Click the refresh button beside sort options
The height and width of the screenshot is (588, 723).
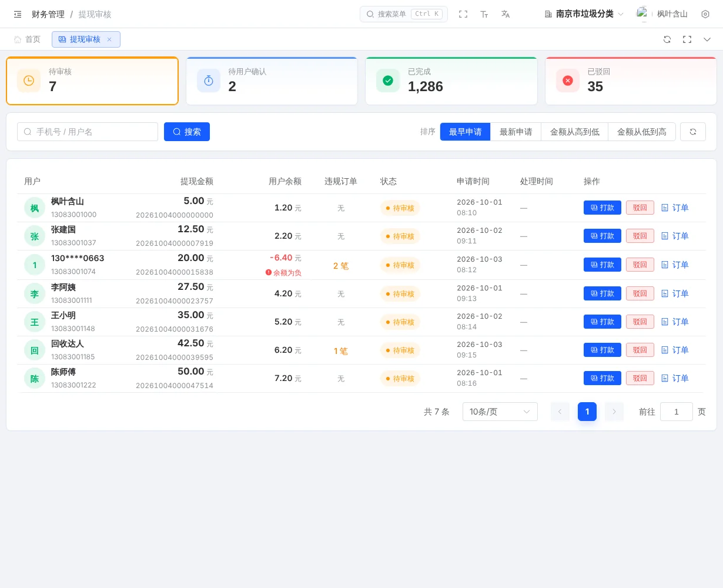693,132
